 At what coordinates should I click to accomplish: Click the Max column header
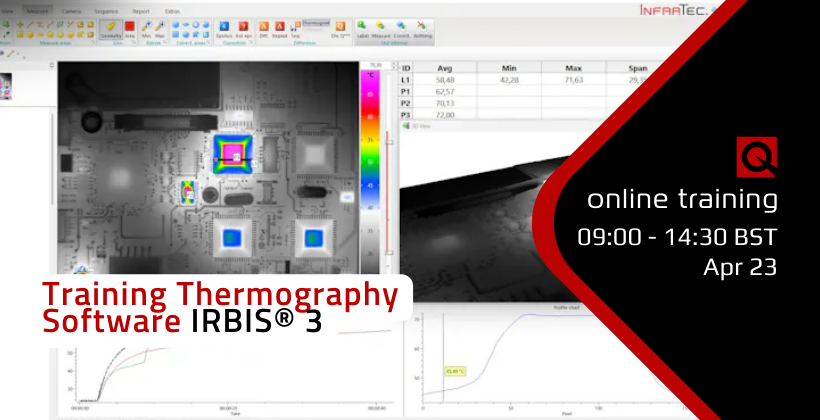574,68
